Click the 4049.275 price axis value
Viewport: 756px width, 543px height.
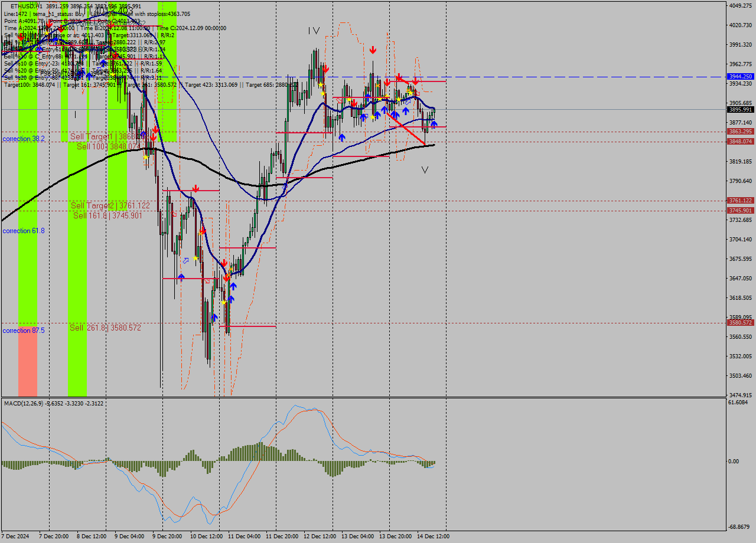tap(741, 5)
